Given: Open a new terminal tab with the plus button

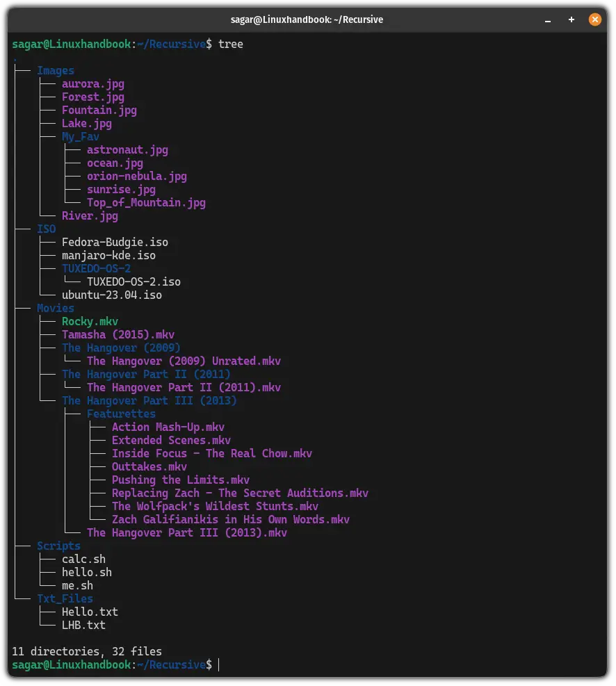Looking at the screenshot, I should 572,19.
